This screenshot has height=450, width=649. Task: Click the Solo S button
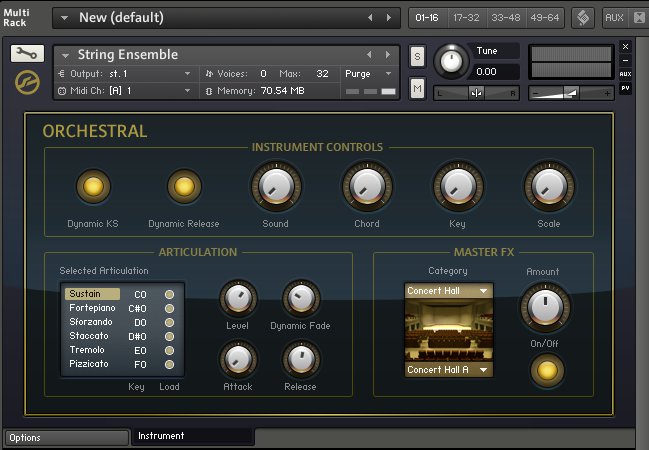click(417, 55)
